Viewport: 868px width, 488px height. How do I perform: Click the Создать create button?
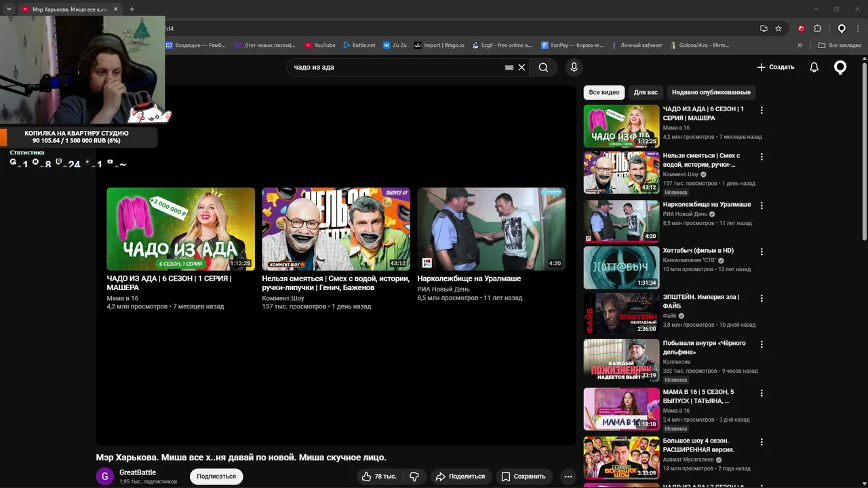776,67
